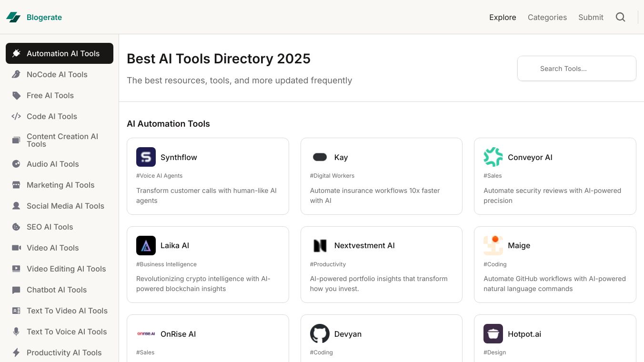Image resolution: width=644 pixels, height=362 pixels.
Task: Click the Maige logo icon
Action: (x=493, y=245)
